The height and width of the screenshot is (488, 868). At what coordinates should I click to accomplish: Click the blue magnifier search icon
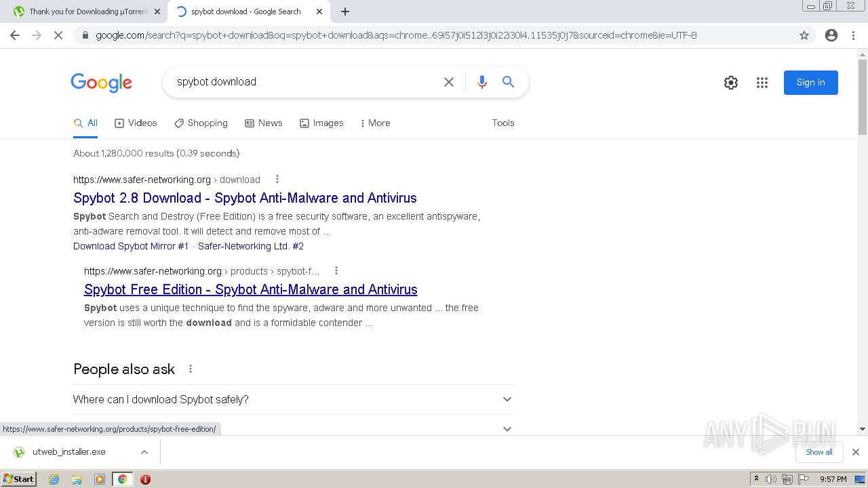(x=508, y=82)
